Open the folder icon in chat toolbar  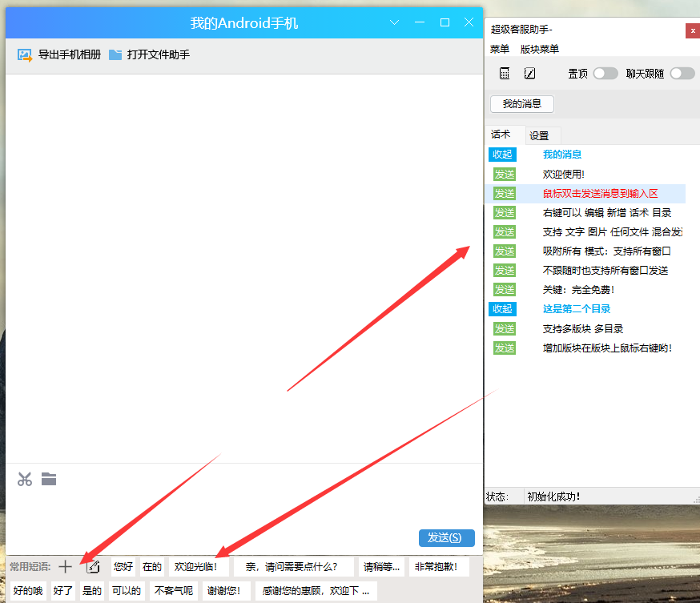(49, 480)
